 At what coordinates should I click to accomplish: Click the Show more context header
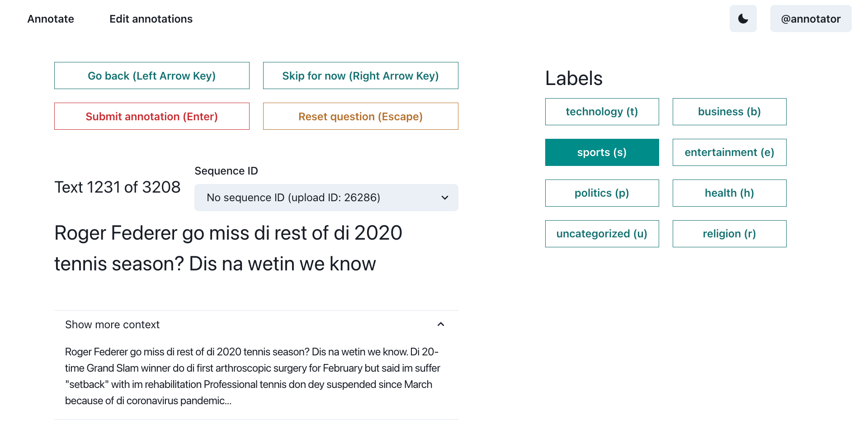point(113,325)
